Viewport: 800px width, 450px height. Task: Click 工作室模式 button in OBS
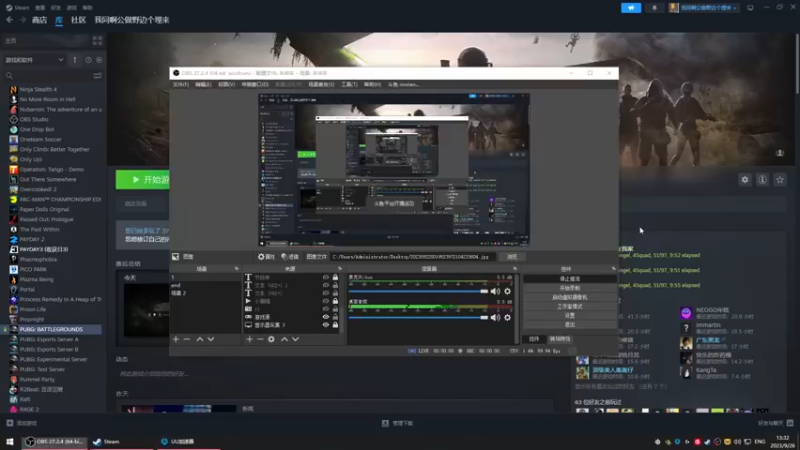(569, 307)
